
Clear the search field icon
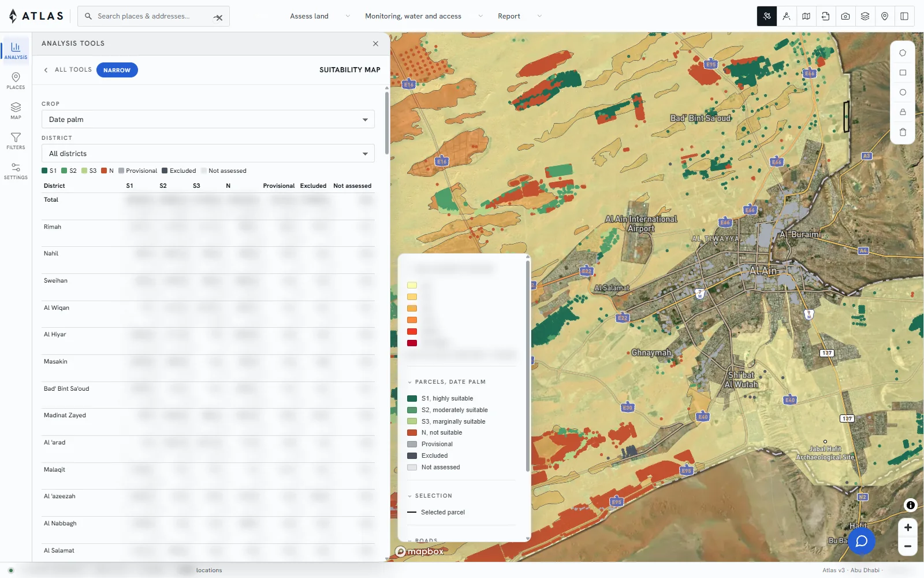coord(218,17)
